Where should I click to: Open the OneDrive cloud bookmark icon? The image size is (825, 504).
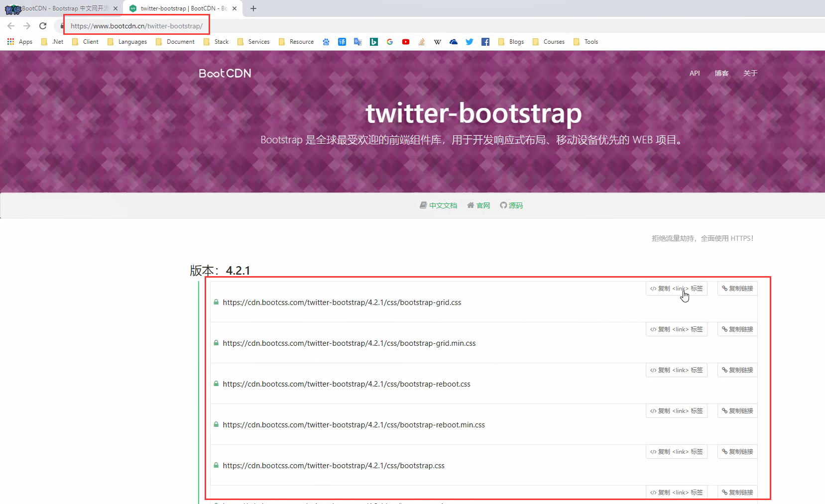(454, 42)
